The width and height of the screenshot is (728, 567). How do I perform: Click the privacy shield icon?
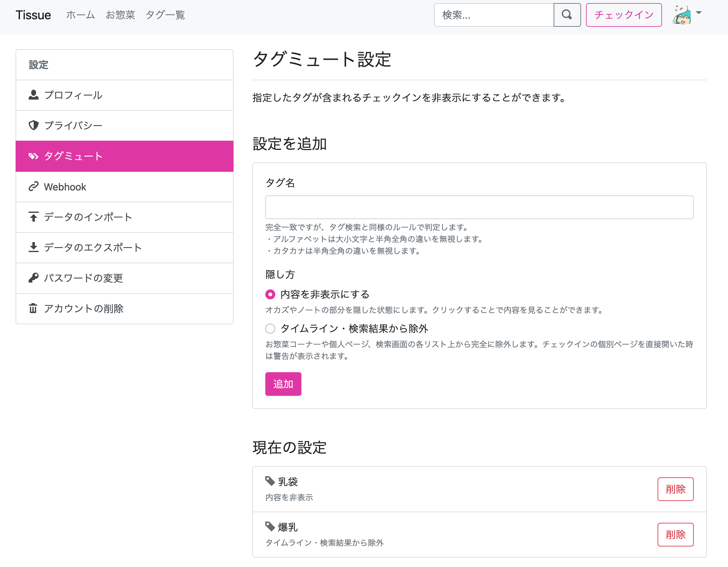coord(33,125)
